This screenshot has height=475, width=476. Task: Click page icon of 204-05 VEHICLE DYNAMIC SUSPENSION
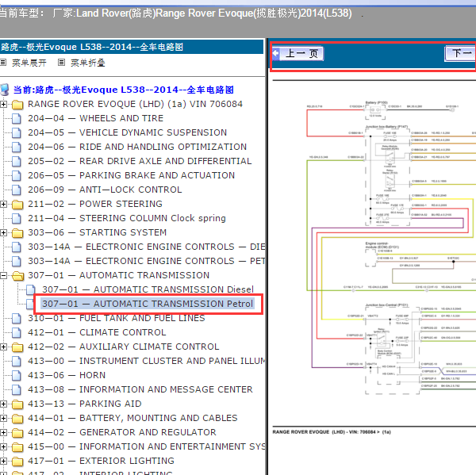[x=17, y=132]
